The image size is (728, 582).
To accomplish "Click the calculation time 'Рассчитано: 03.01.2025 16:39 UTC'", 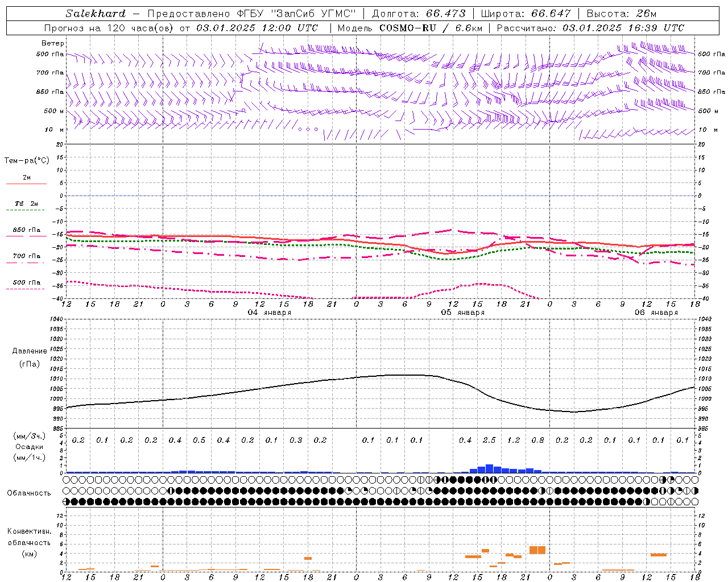I will [x=590, y=28].
